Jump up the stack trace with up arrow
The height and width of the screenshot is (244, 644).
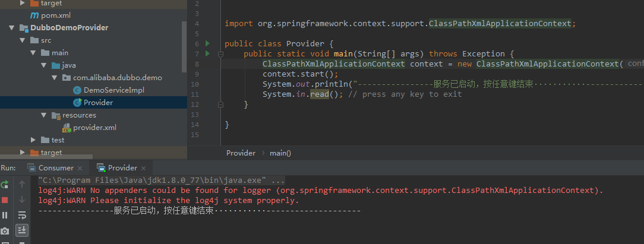pos(22,184)
